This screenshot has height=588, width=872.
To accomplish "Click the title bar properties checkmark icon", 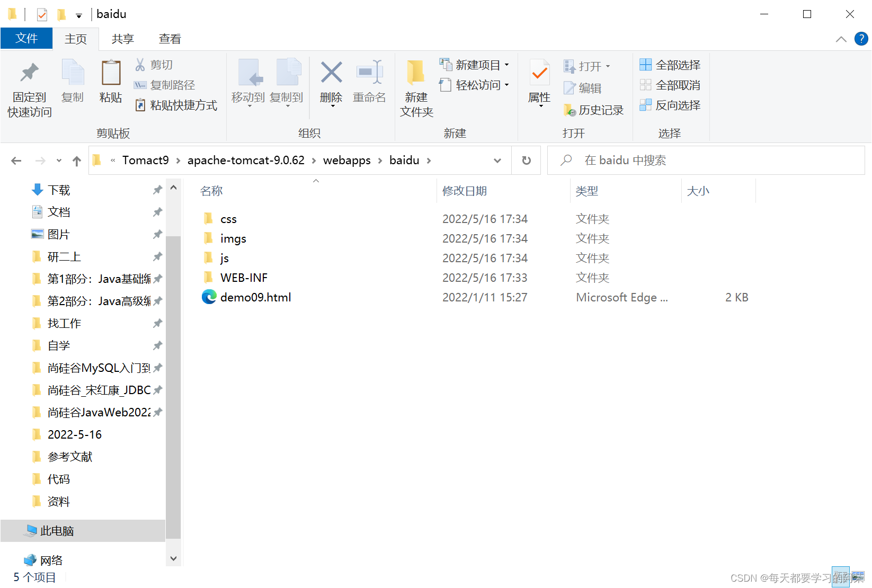I will 42,14.
